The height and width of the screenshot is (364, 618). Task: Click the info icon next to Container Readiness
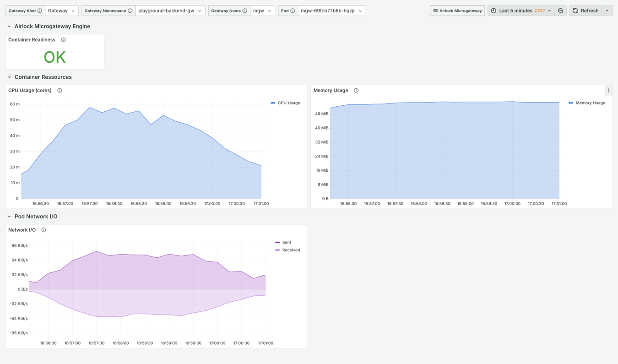coord(63,40)
